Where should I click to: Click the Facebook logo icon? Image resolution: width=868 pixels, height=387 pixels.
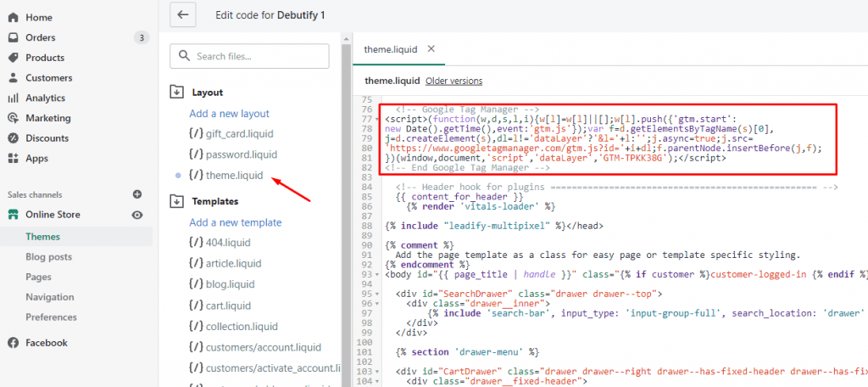coord(14,343)
